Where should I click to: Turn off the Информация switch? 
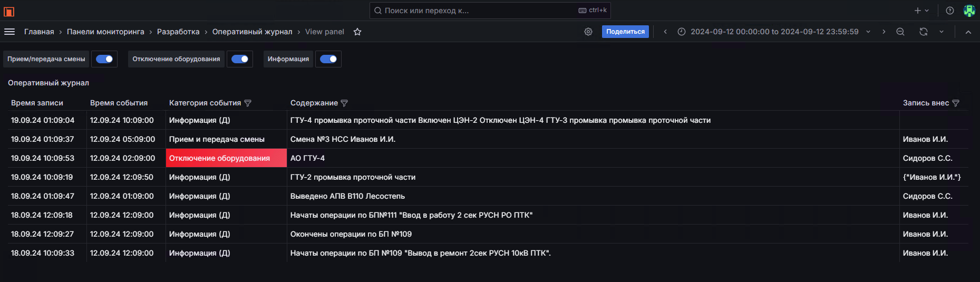coord(328,59)
